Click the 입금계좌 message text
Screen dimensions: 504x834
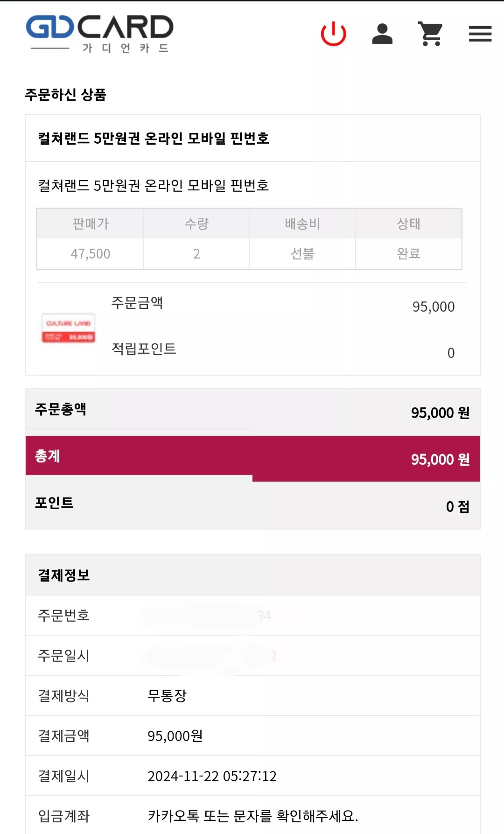pos(253,816)
